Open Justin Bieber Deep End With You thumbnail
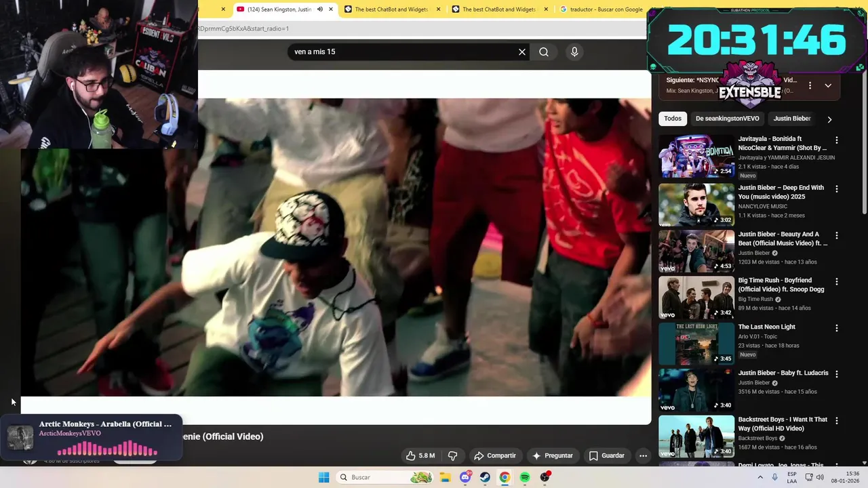 point(696,205)
